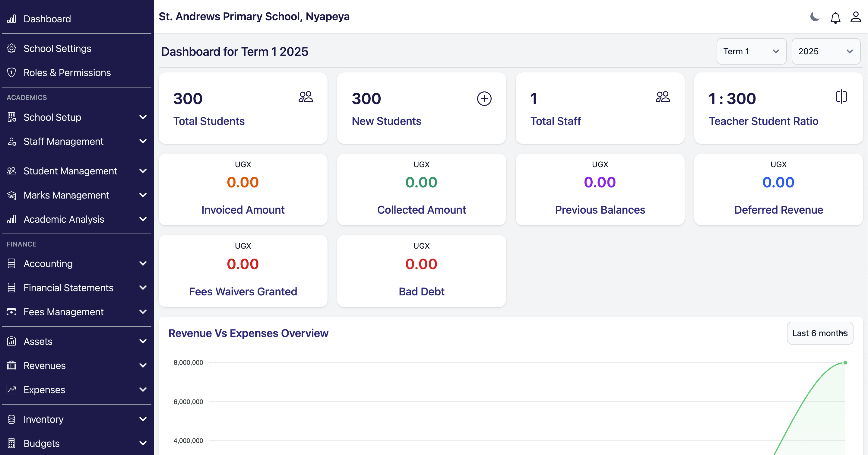Click the Staff Management person icon
868x455 pixels.
coord(11,142)
